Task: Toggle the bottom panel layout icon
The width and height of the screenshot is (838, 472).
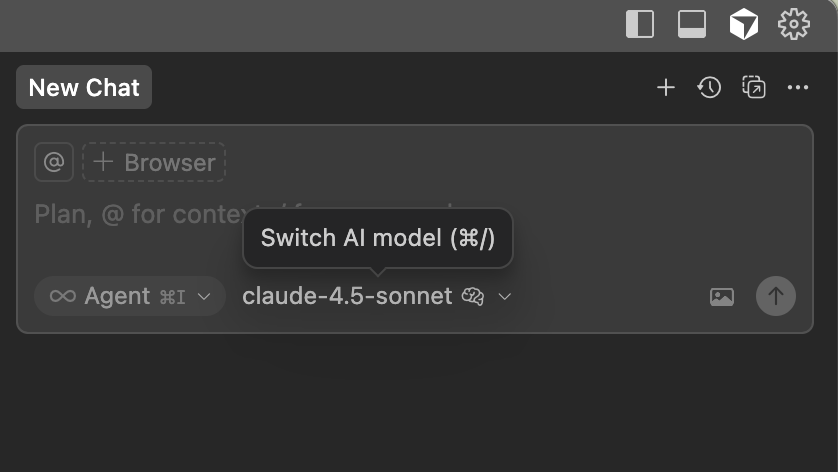Action: 692,24
